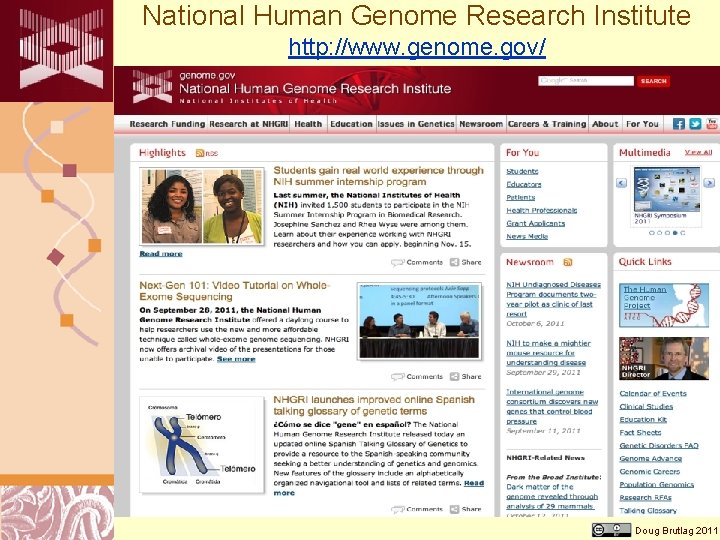Open Grant Applicants link
The width and height of the screenshot is (720, 540).
click(x=535, y=223)
